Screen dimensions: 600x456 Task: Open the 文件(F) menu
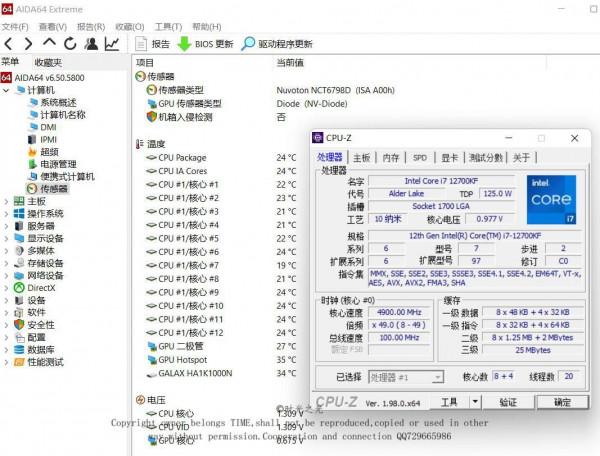tap(15, 27)
